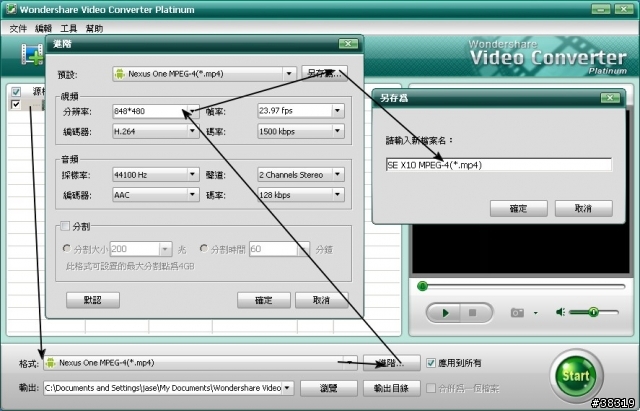The image size is (640, 411).
Task: Close the Video Converter main window
Action: point(624,9)
